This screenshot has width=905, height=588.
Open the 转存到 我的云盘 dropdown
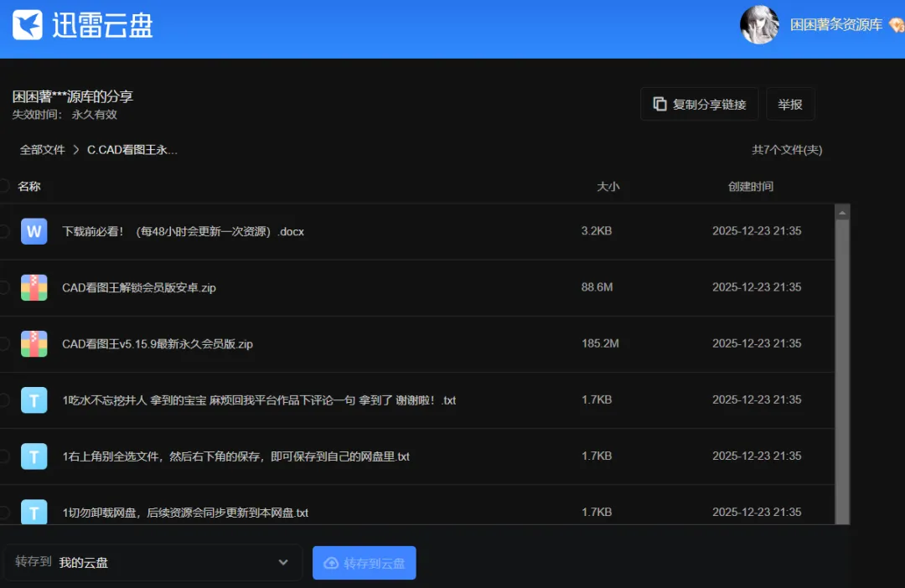pos(153,563)
